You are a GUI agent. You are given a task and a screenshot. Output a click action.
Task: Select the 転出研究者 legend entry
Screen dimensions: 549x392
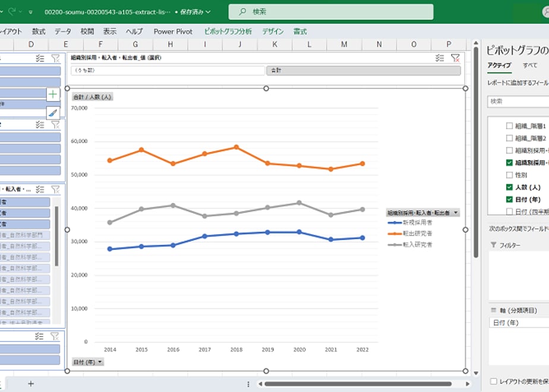410,233
